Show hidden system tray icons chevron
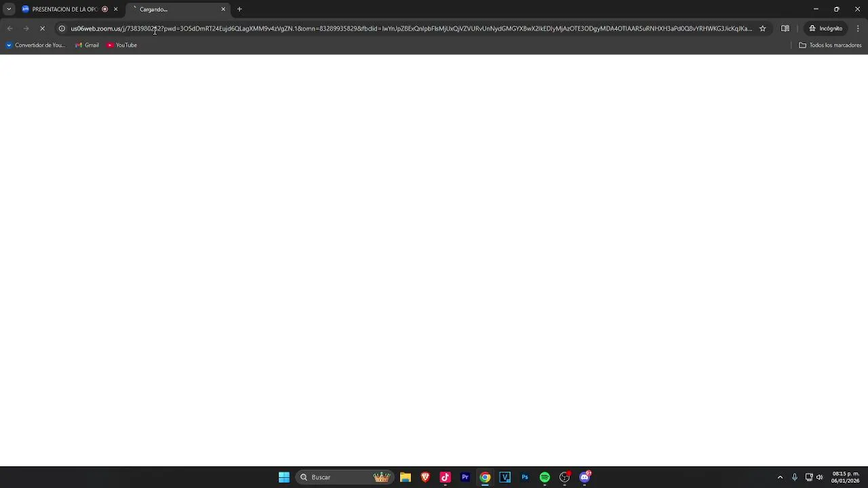The width and height of the screenshot is (868, 488). click(x=780, y=477)
